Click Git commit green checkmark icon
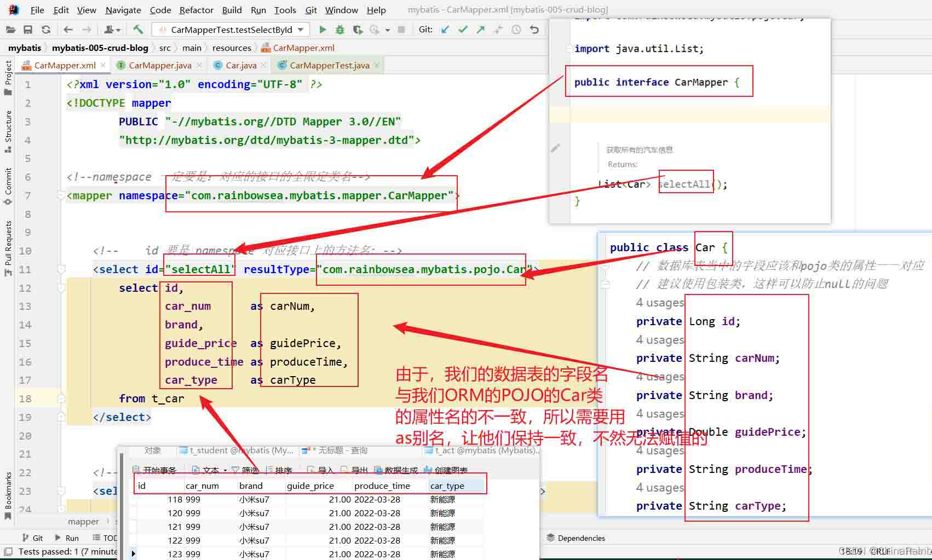 point(463,30)
